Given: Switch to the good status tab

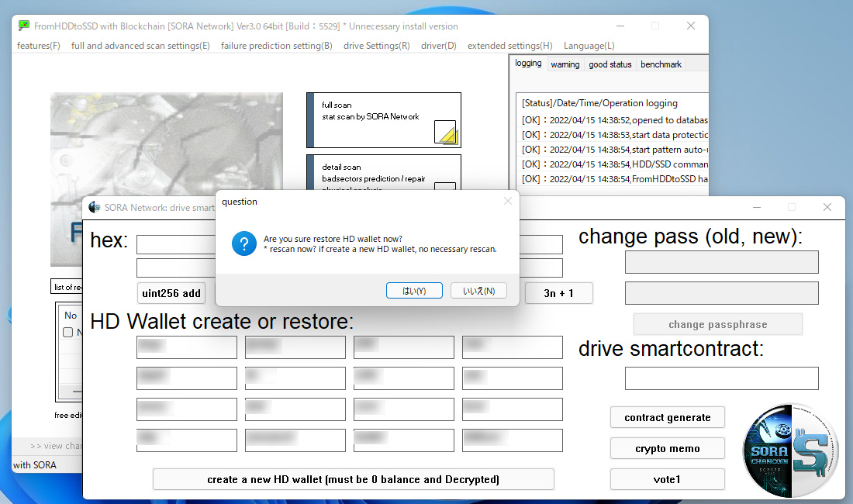Looking at the screenshot, I should [610, 64].
